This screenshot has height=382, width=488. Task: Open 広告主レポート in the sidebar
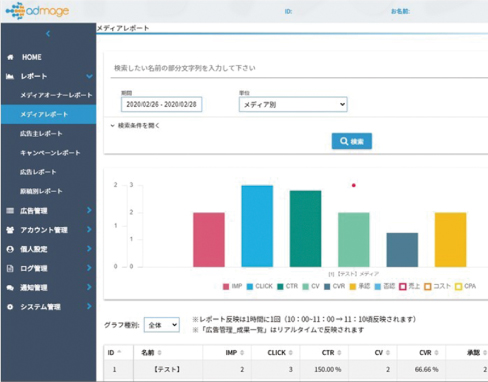pyautogui.click(x=41, y=134)
